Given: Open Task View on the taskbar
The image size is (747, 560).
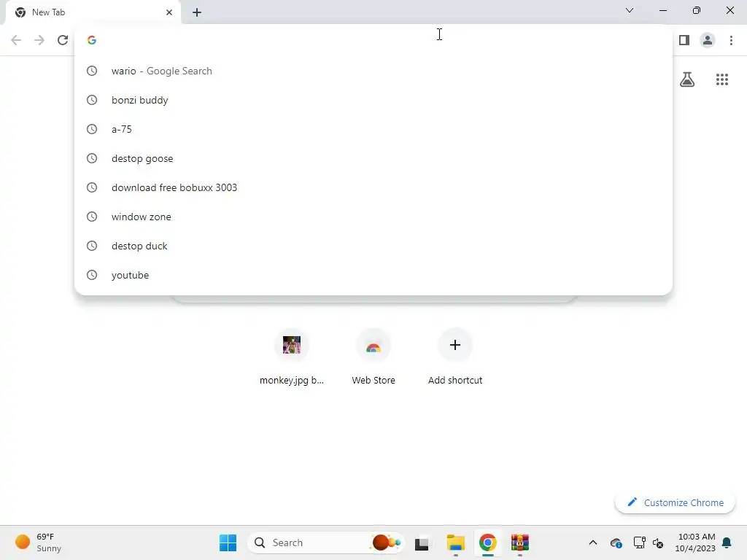Looking at the screenshot, I should [x=422, y=542].
